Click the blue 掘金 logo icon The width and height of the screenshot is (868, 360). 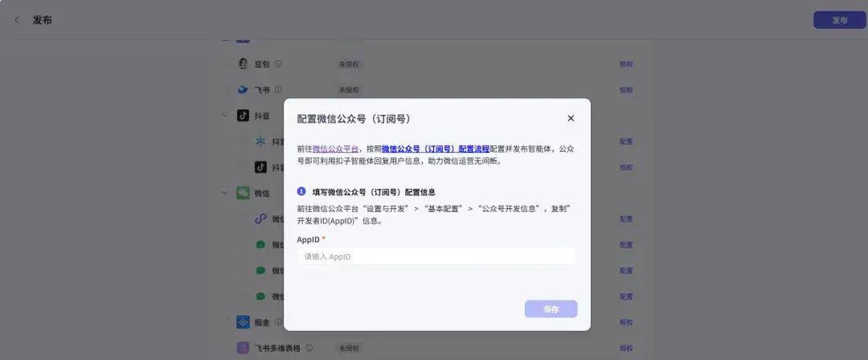[243, 321]
